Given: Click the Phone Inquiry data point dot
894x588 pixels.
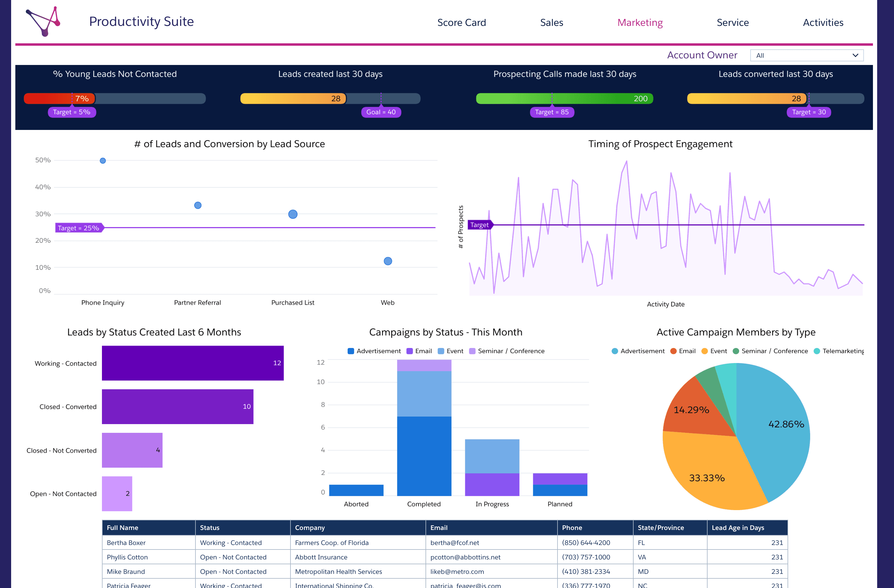Looking at the screenshot, I should pyautogui.click(x=103, y=161).
